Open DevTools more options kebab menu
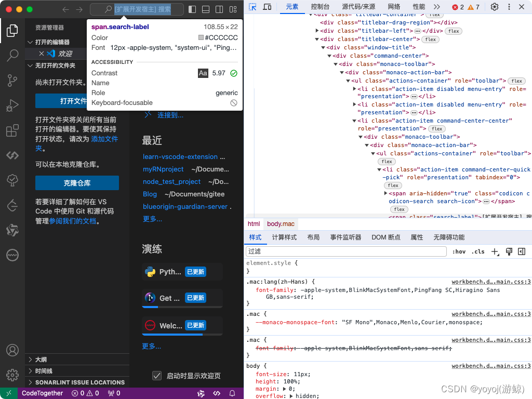The width and height of the screenshot is (532, 399). (509, 7)
